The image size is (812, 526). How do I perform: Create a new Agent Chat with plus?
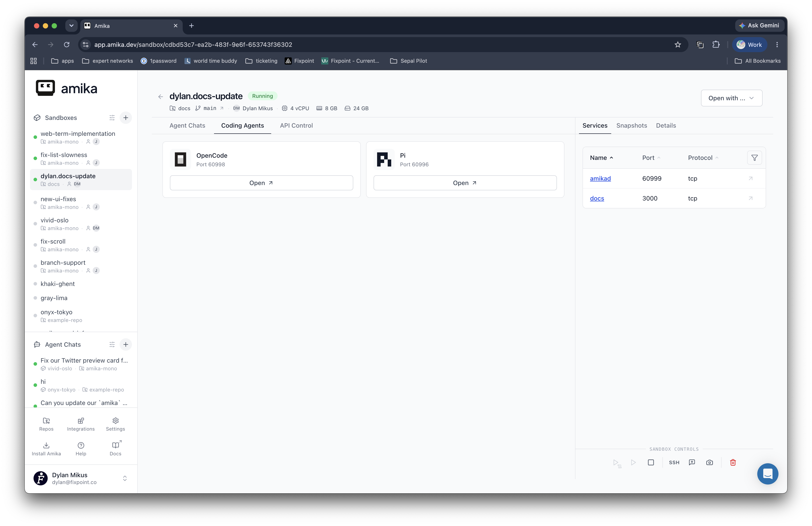pos(126,344)
